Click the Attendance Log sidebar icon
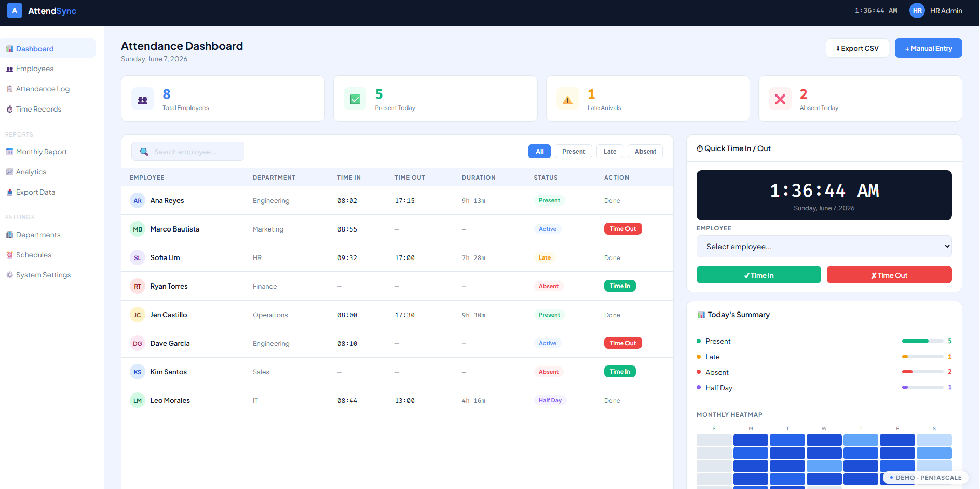 point(10,89)
